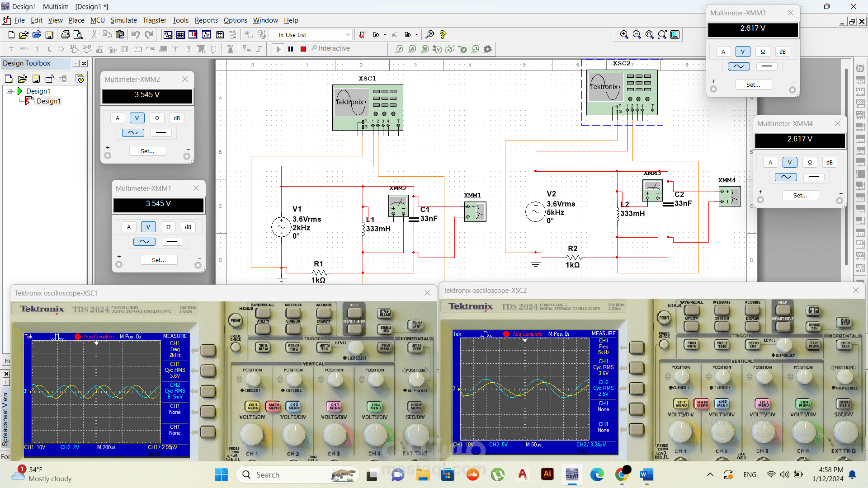Open the Transfer menu
The height and width of the screenshot is (488, 868).
tap(154, 20)
